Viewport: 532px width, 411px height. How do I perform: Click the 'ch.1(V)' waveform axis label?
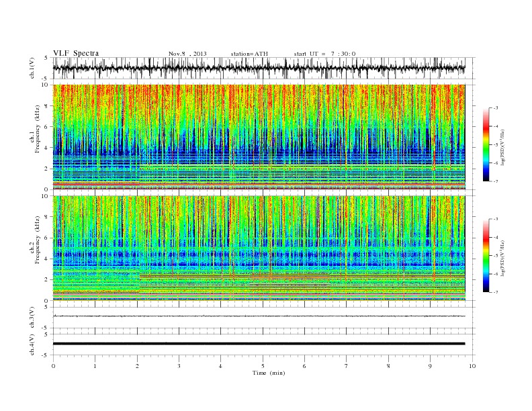click(32, 68)
